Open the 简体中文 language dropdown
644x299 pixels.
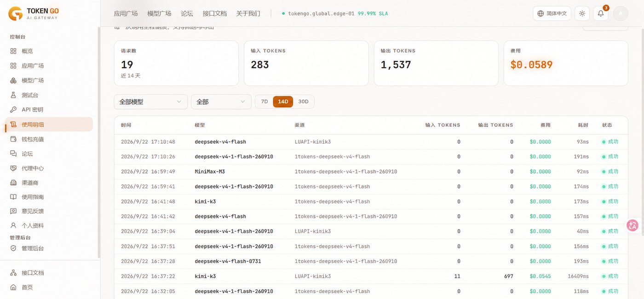[552, 13]
